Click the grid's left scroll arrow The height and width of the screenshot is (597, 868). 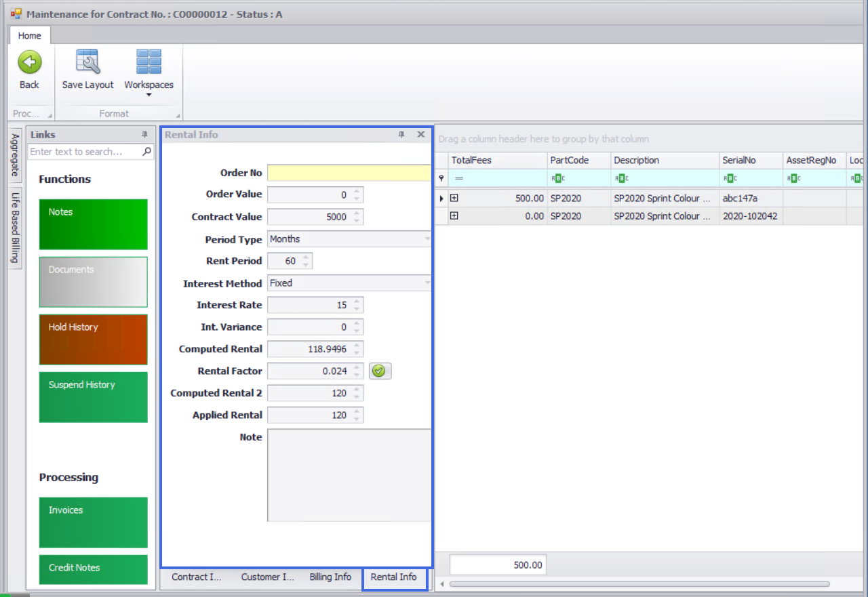point(441,583)
